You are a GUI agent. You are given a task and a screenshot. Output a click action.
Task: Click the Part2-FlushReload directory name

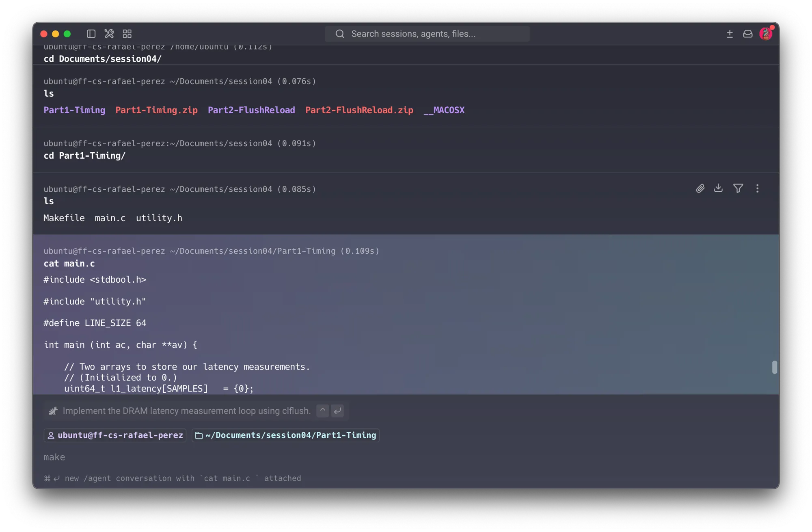(251, 110)
